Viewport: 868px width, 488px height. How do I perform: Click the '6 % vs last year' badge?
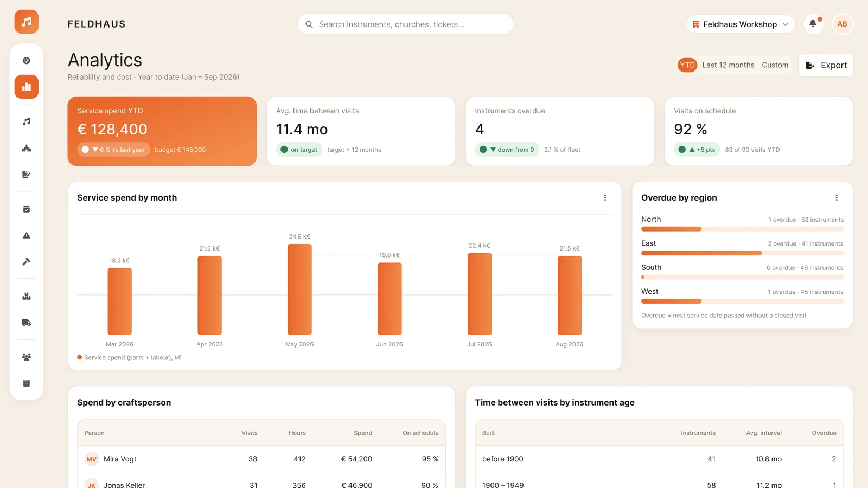[x=113, y=150]
